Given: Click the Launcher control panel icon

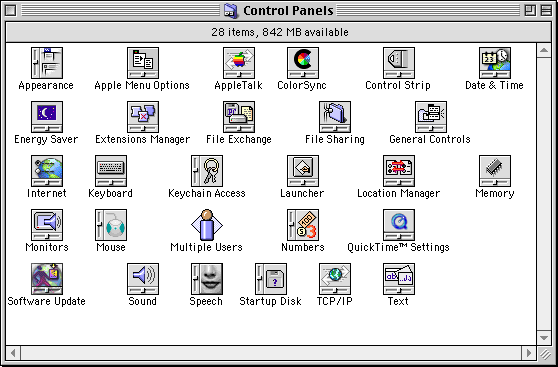Looking at the screenshot, I should (303, 171).
